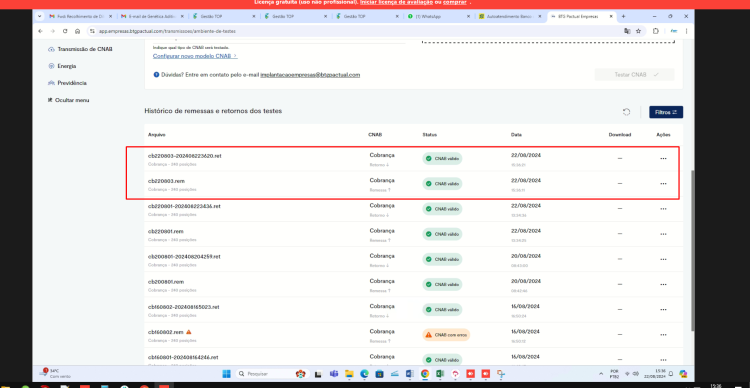Open actions menu for cb220801-202408223436.ret

[663, 209]
